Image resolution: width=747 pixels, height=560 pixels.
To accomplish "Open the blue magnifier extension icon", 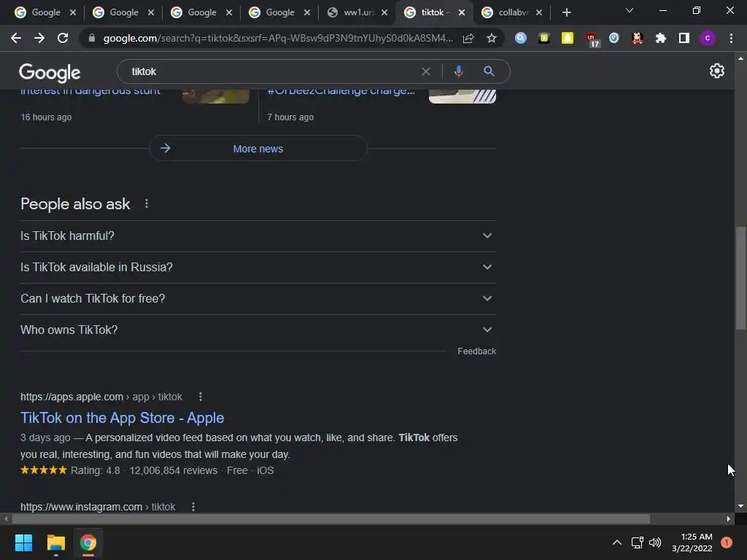I will tap(521, 38).
